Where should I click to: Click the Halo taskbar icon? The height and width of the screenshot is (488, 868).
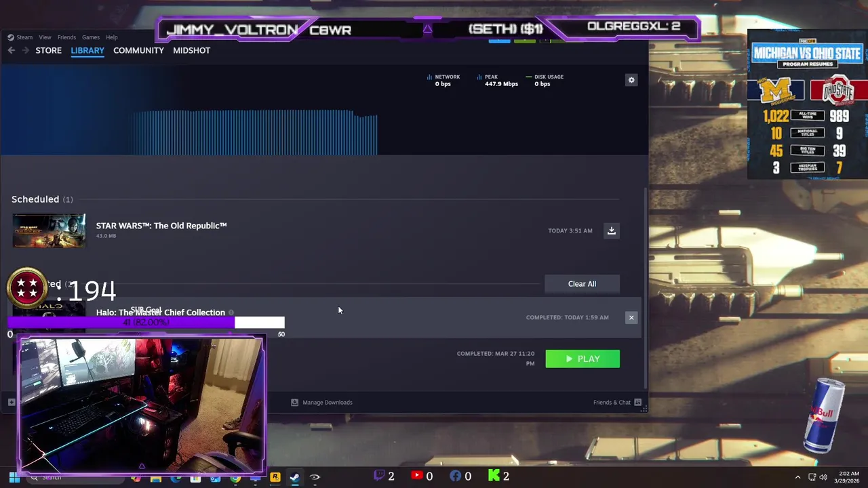pyautogui.click(x=315, y=477)
